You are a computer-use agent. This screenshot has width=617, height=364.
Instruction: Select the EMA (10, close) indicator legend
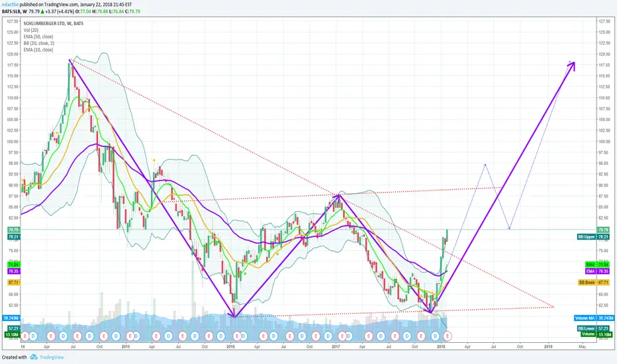click(38, 50)
